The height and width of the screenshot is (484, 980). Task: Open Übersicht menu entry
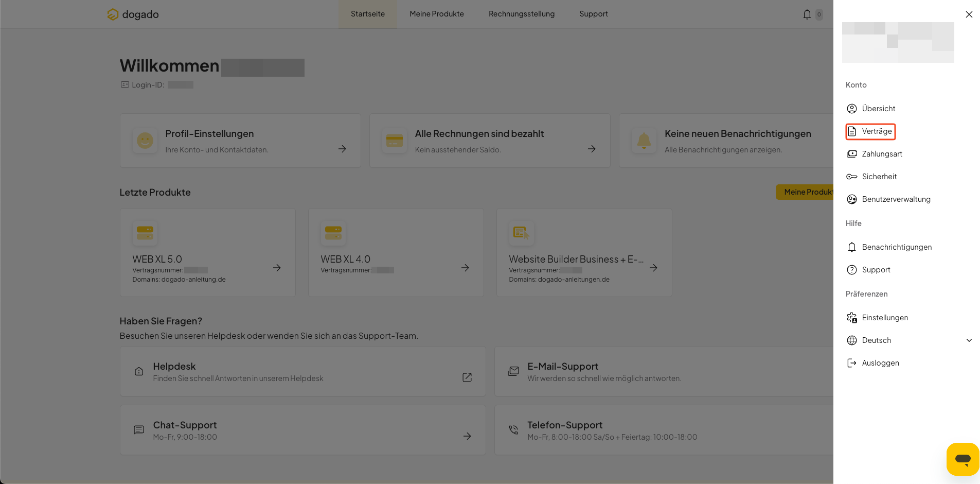[879, 109]
